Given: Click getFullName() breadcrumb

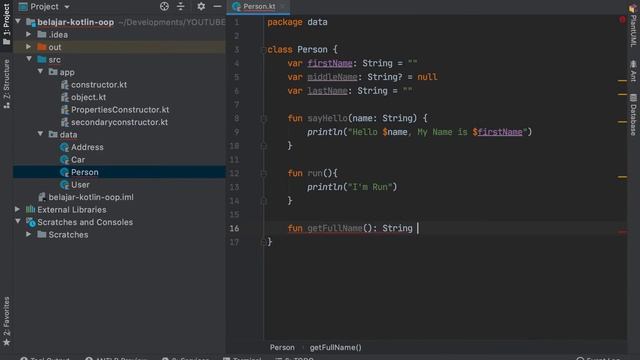Looking at the screenshot, I should (336, 347).
